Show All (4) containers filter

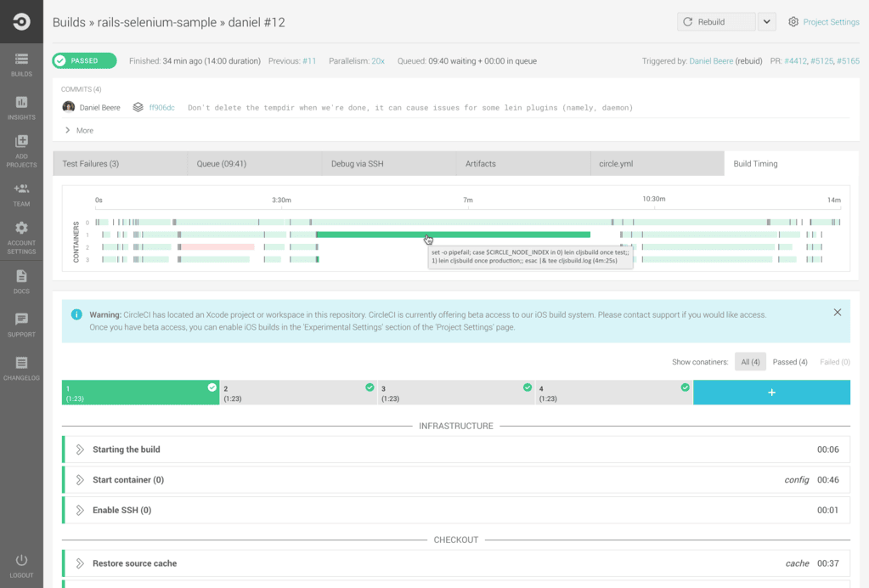(750, 362)
